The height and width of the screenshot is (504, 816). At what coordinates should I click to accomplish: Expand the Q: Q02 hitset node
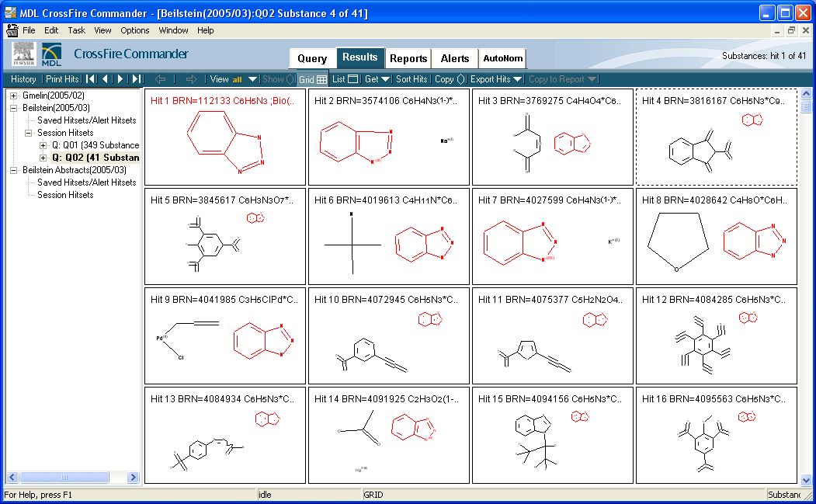click(43, 158)
